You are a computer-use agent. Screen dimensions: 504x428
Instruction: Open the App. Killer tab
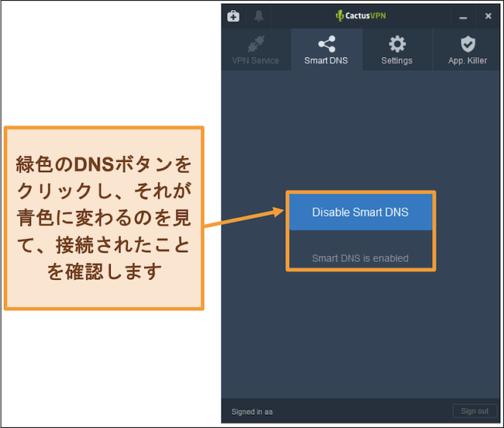[x=468, y=50]
